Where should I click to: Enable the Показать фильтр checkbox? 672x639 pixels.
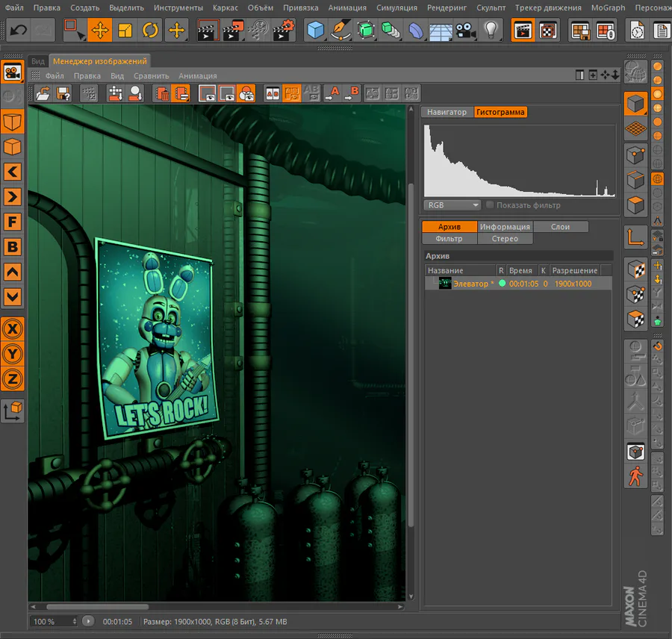point(490,205)
